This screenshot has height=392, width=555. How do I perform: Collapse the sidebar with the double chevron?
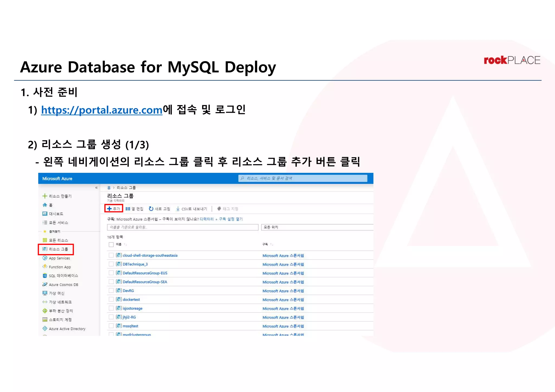(x=96, y=187)
